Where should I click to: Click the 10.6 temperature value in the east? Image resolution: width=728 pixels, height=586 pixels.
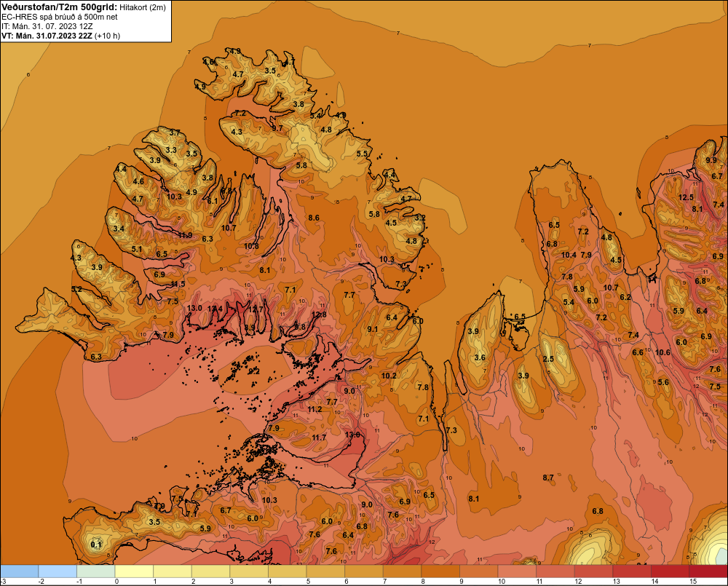coord(662,352)
